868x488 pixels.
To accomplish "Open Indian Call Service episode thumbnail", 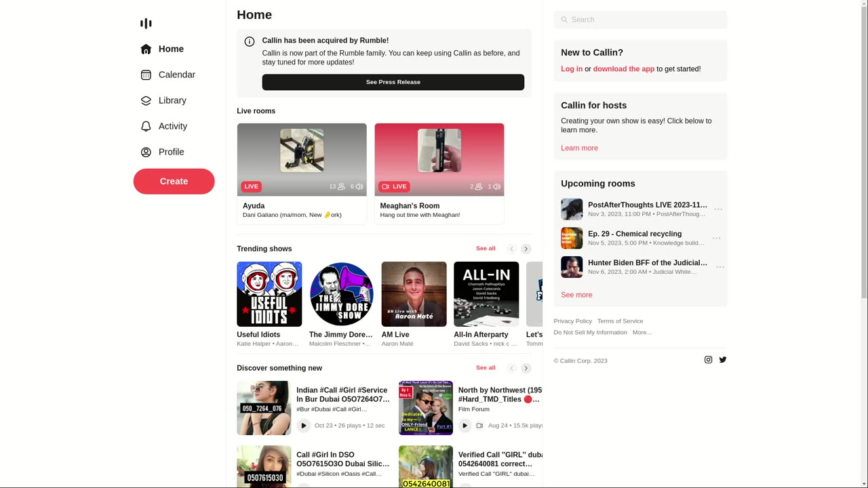I will pos(264,408).
